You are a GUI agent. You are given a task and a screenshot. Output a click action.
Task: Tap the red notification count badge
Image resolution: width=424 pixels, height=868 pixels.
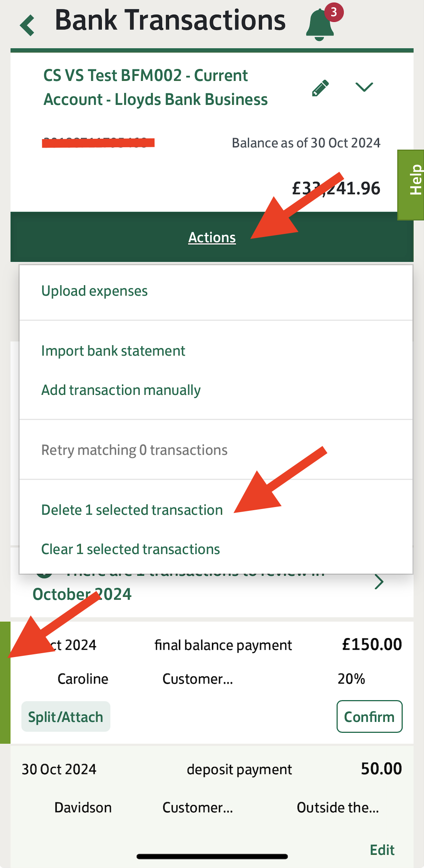point(334,12)
